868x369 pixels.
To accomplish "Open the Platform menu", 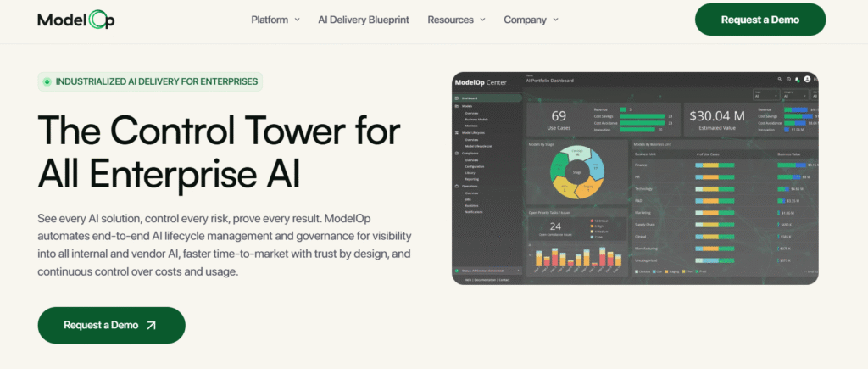I will (275, 20).
